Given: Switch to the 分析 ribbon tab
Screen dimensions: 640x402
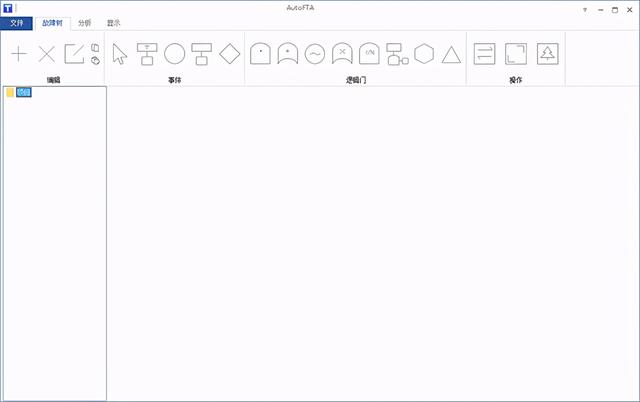Looking at the screenshot, I should (84, 23).
